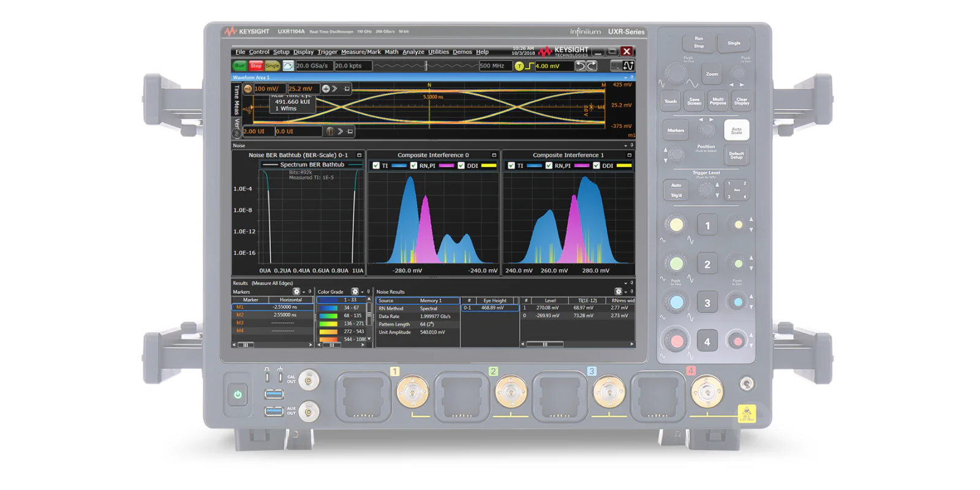Viewport: 980px width, 490px height.
Task: Maximize the Noise BER Bathtub plot
Action: coord(360,155)
